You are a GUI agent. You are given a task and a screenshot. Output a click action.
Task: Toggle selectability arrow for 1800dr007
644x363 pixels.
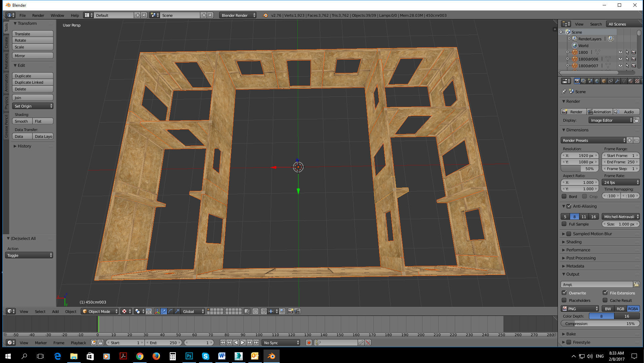click(627, 66)
